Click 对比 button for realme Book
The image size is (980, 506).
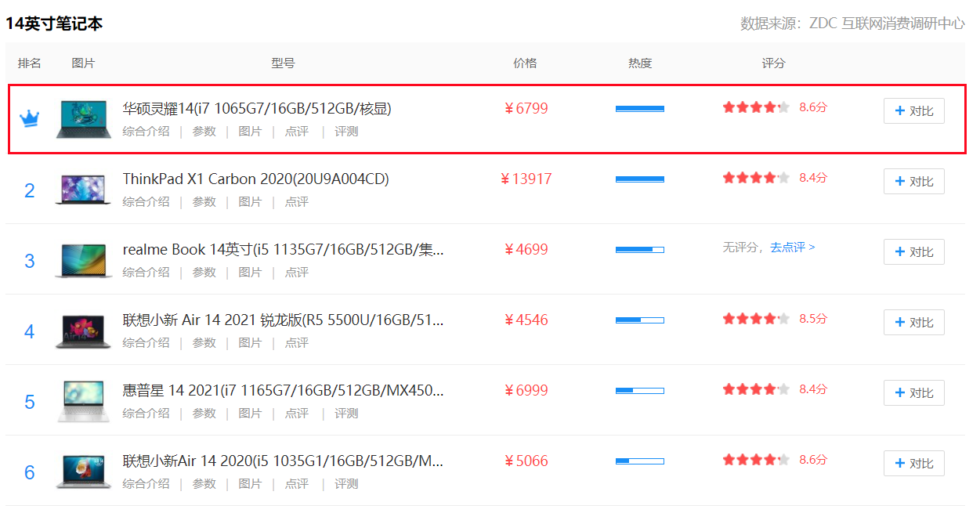913,252
